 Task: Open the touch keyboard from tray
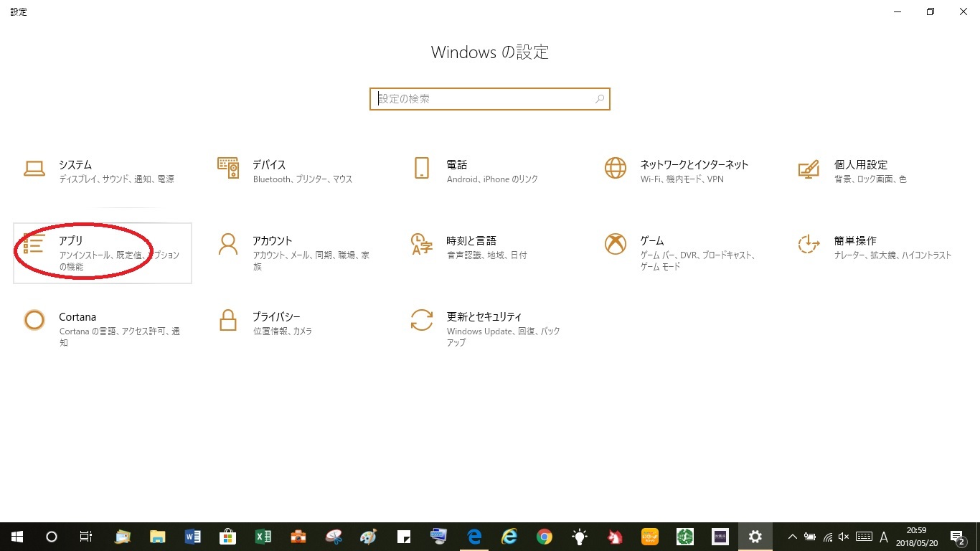click(864, 537)
